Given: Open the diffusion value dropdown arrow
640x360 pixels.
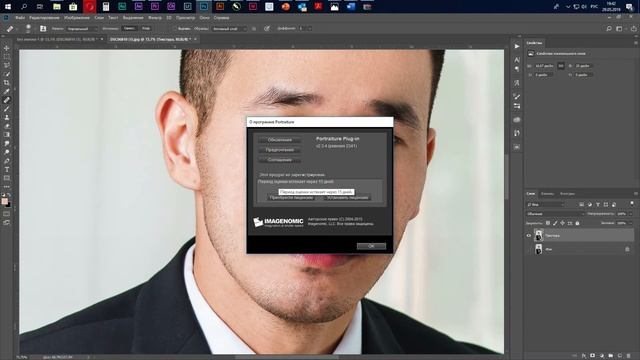Looking at the screenshot, I should pos(310,29).
